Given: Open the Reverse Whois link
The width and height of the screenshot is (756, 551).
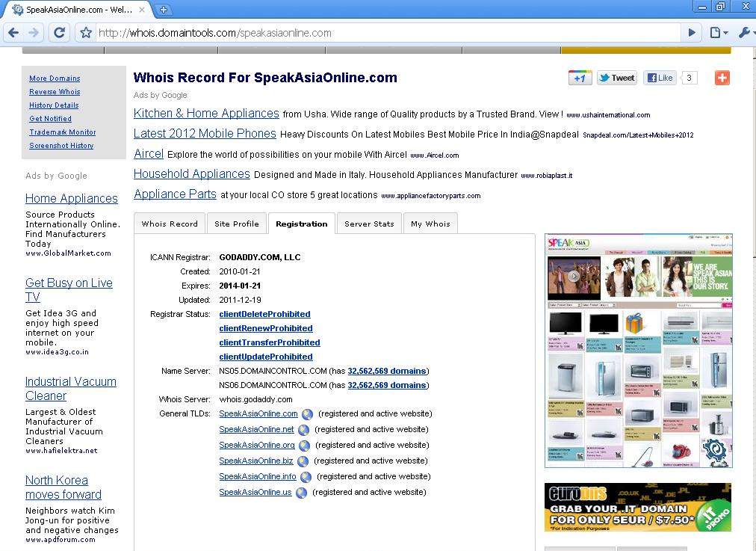Looking at the screenshot, I should pyautogui.click(x=55, y=92).
